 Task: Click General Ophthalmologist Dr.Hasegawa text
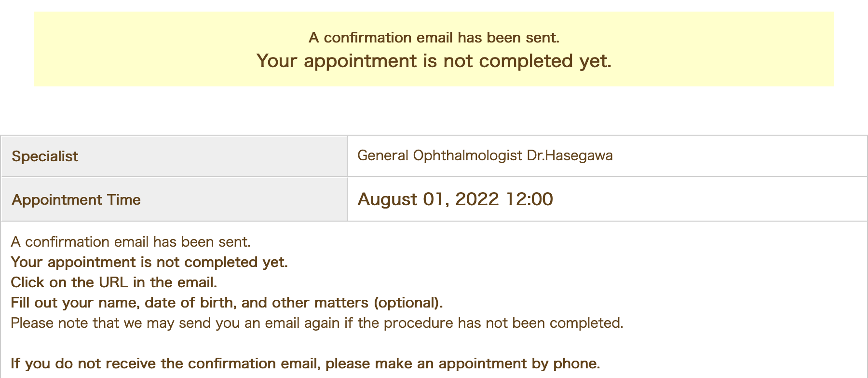(x=485, y=155)
